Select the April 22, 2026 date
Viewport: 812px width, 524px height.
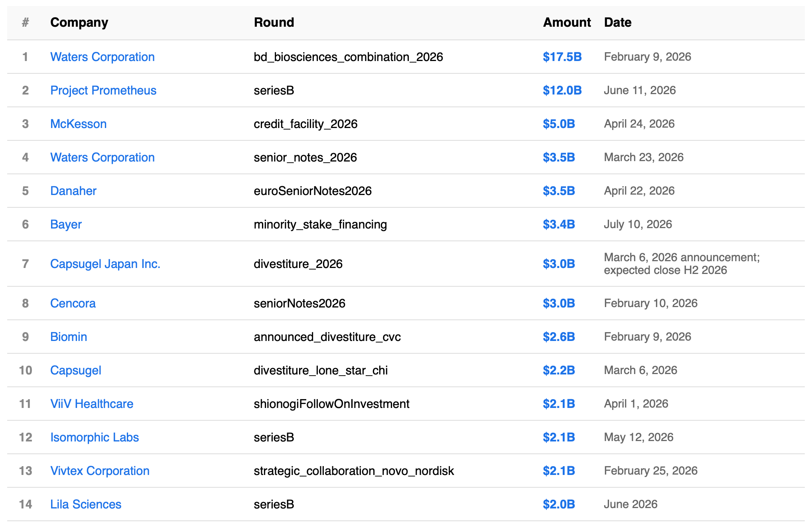tap(639, 191)
